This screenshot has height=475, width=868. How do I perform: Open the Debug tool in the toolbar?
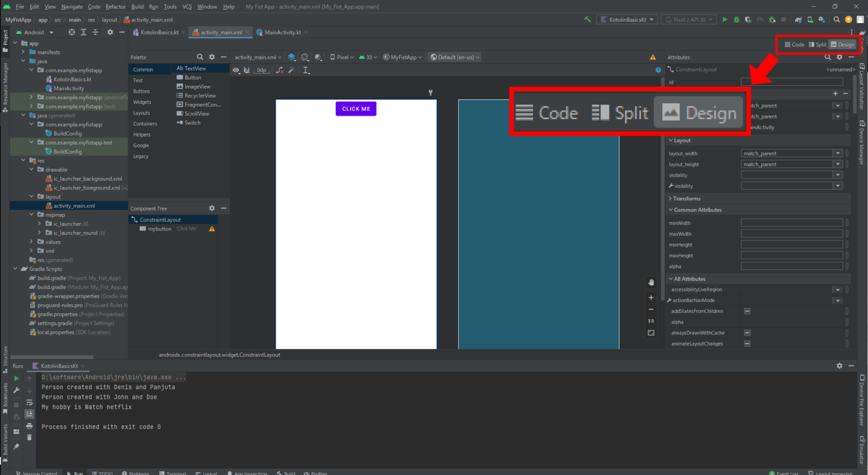(x=736, y=20)
